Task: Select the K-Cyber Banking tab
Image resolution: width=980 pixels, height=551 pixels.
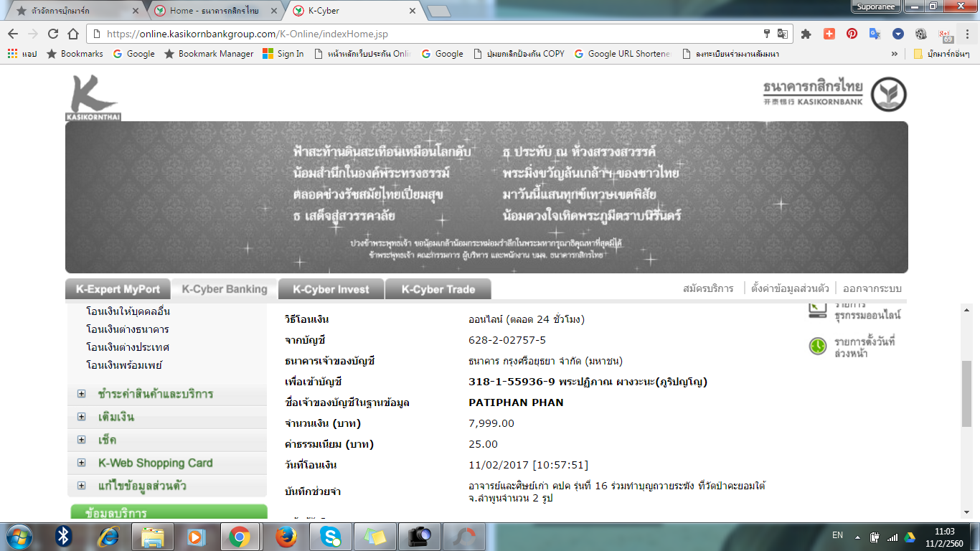Action: point(225,289)
